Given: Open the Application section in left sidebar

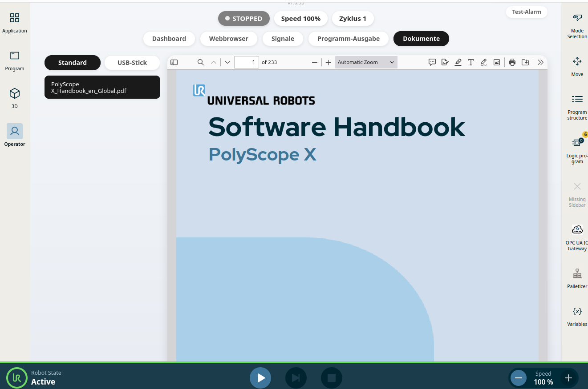Looking at the screenshot, I should (x=15, y=23).
